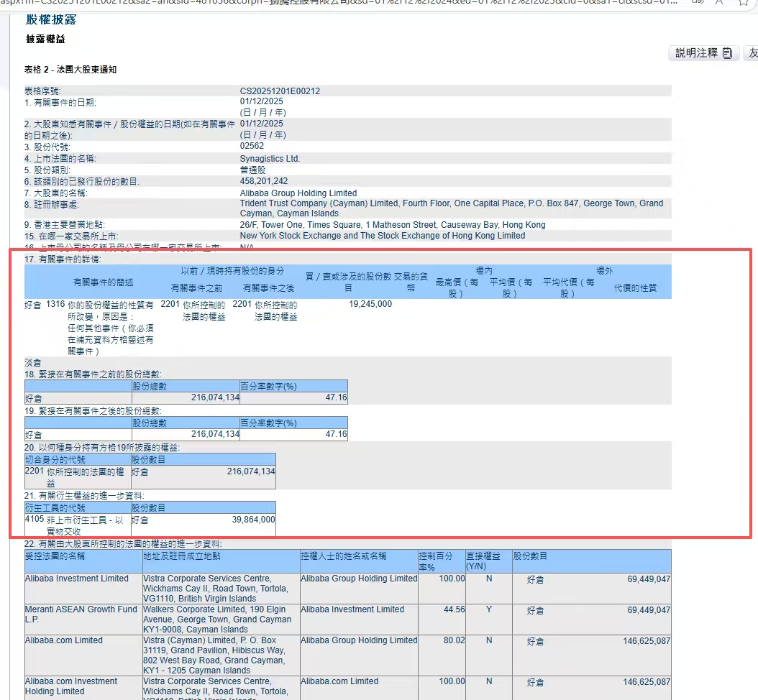Viewport: 758px width, 700px height.
Task: Click 47.16 percentage in section 18
Action: 336,397
